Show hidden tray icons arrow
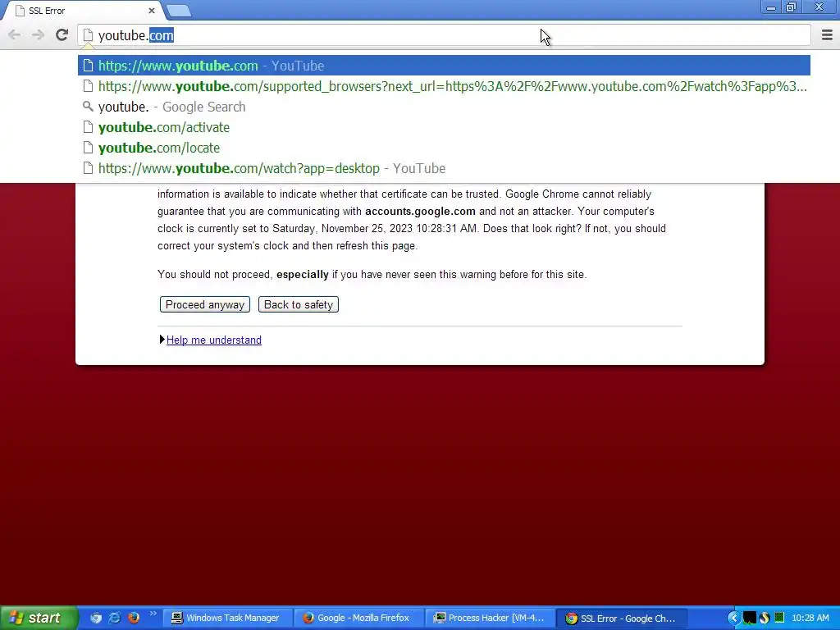840x630 pixels. point(733,618)
